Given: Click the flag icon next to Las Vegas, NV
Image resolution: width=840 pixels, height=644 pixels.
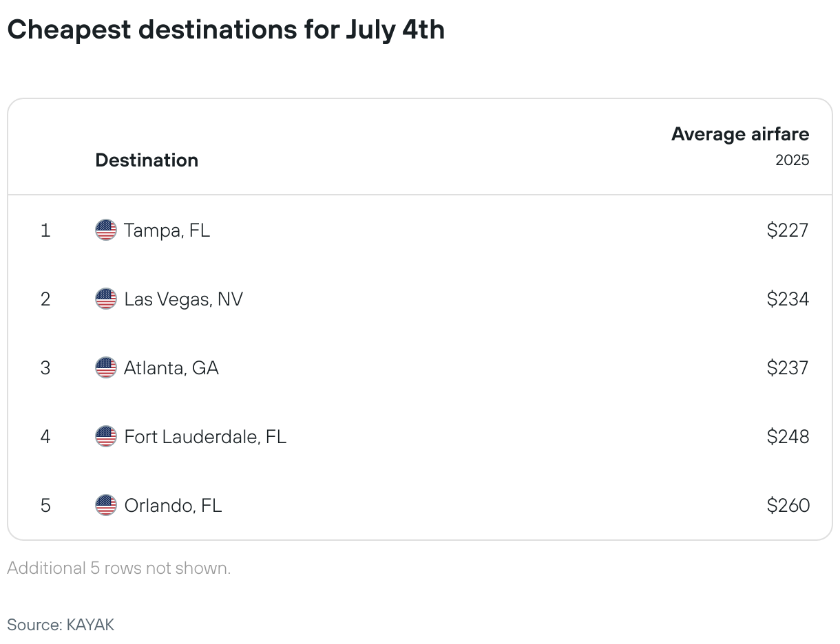Looking at the screenshot, I should tap(106, 299).
